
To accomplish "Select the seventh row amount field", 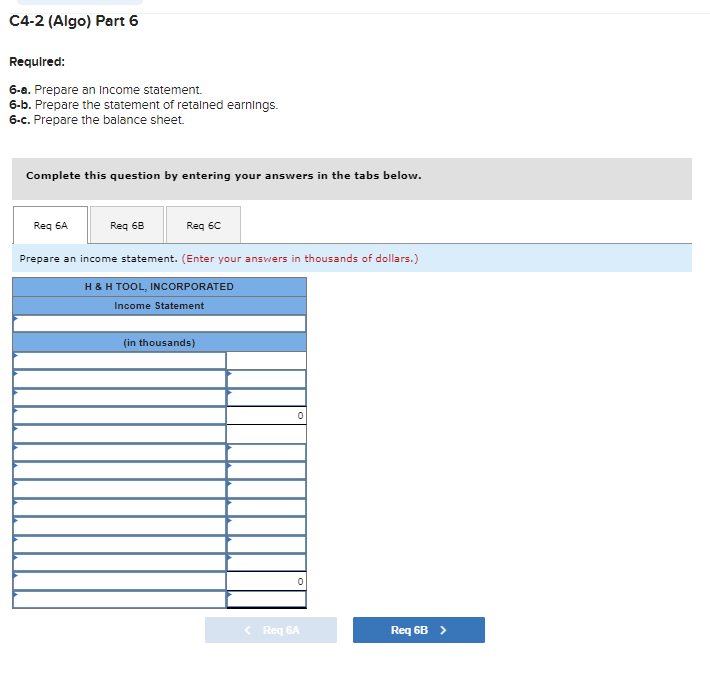I will tap(266, 471).
